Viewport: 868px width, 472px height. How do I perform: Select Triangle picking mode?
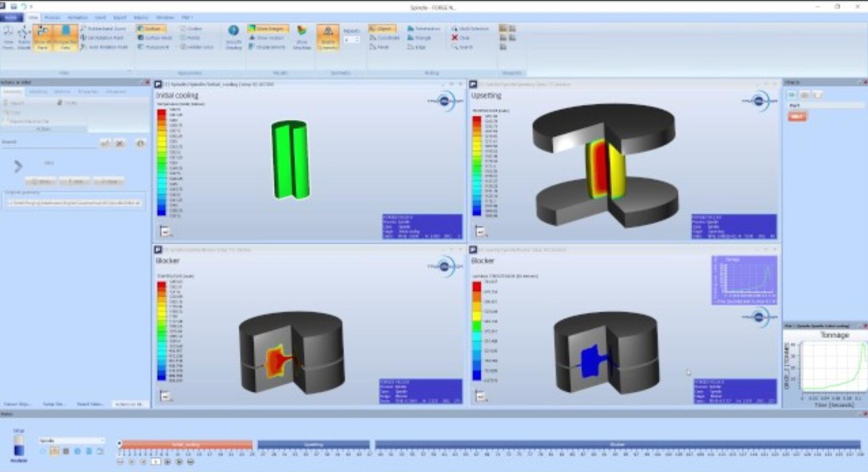coord(419,38)
